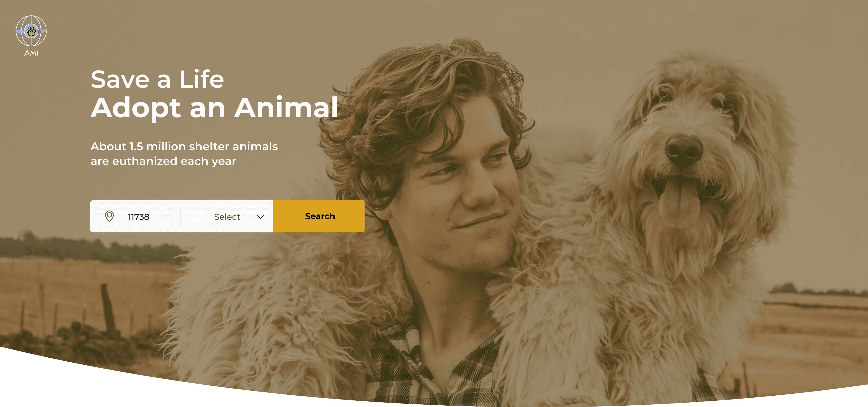Screen dimensions: 868x407
Task: Click the "Save a Life" heading
Action: 157,80
